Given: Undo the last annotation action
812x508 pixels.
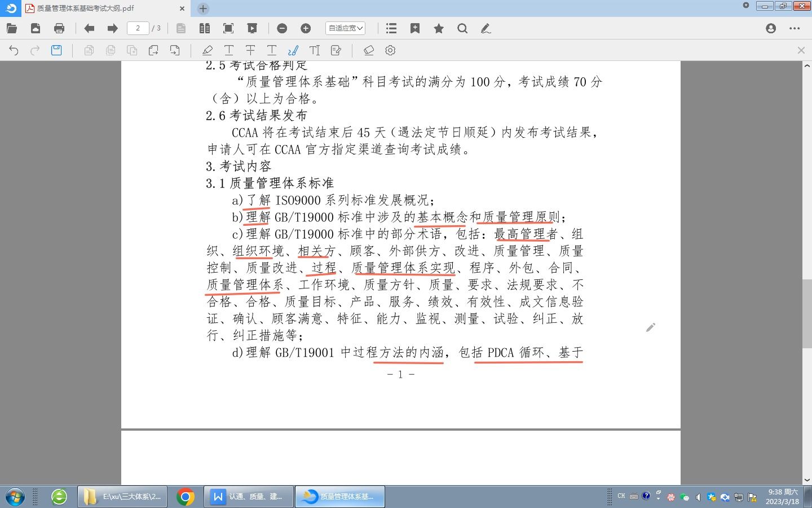Looking at the screenshot, I should pos(14,50).
